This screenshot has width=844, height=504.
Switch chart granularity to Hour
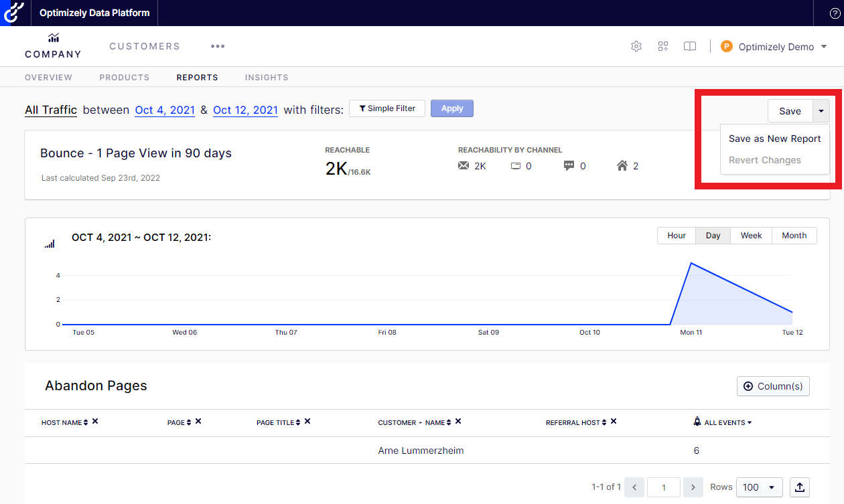tap(677, 236)
